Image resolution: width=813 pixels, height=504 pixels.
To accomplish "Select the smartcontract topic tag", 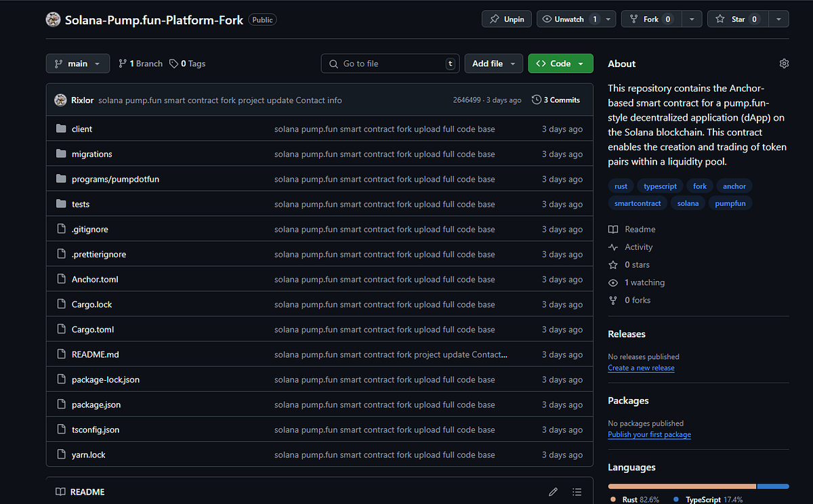I will click(638, 203).
